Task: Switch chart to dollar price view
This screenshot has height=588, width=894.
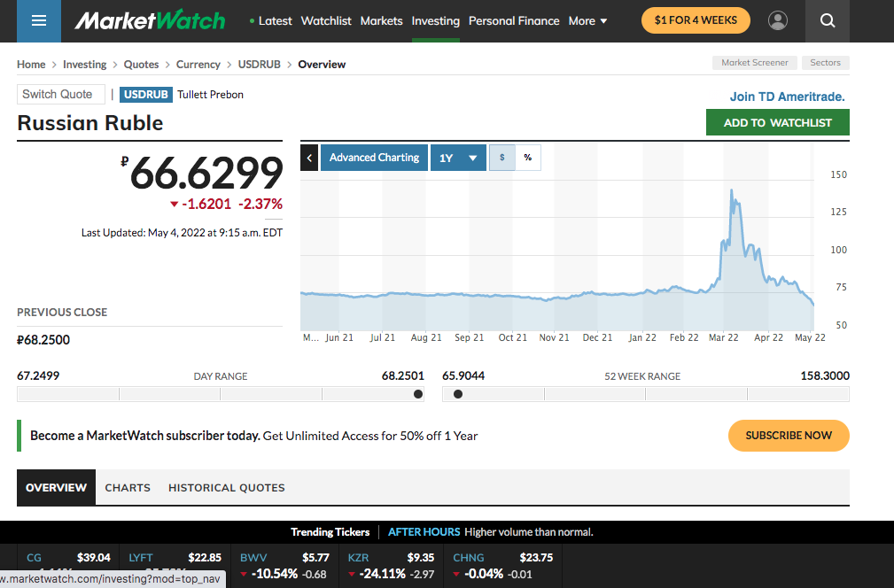Action: tap(502, 158)
